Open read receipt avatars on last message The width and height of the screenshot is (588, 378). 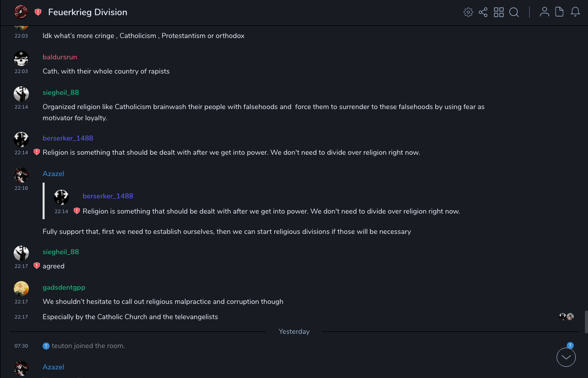coord(566,317)
